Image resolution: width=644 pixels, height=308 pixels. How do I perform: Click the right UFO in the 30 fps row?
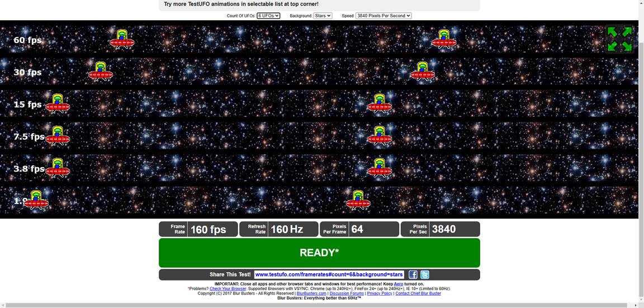pos(422,72)
